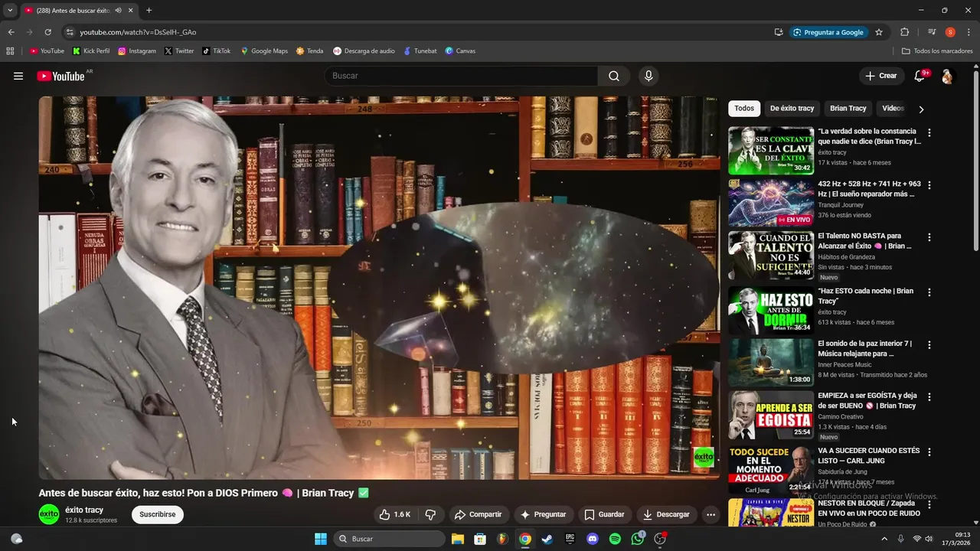This screenshot has width=980, height=551.
Task: Open Microsoft Store from the taskbar
Action: pyautogui.click(x=480, y=539)
